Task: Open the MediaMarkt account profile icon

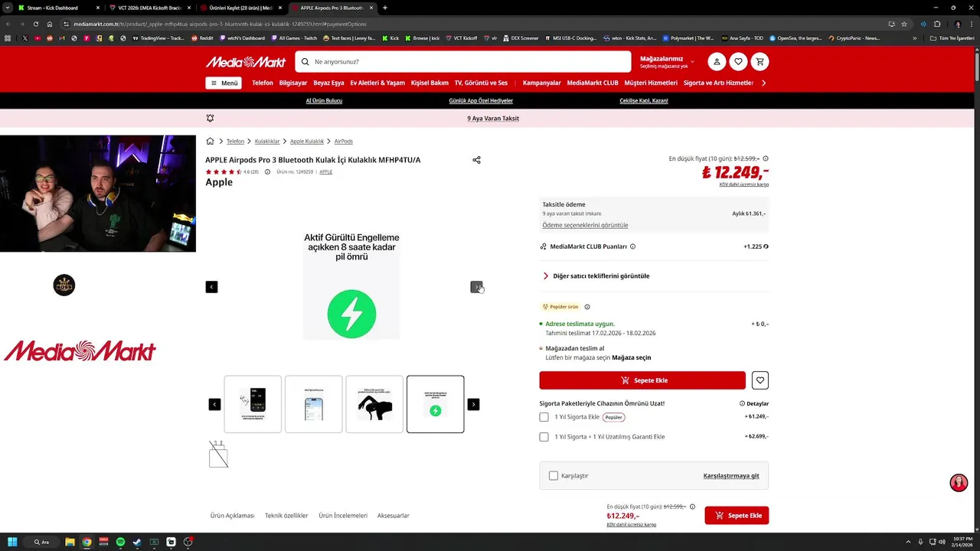Action: 717,62
